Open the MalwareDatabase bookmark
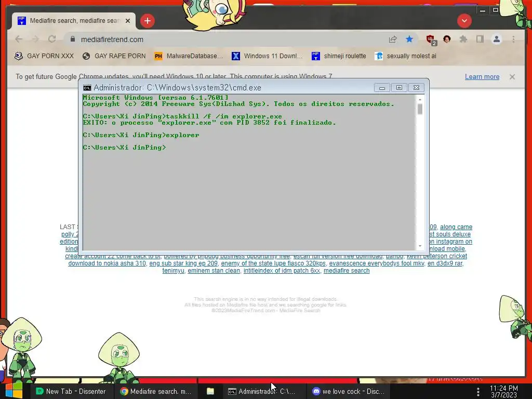 point(188,56)
